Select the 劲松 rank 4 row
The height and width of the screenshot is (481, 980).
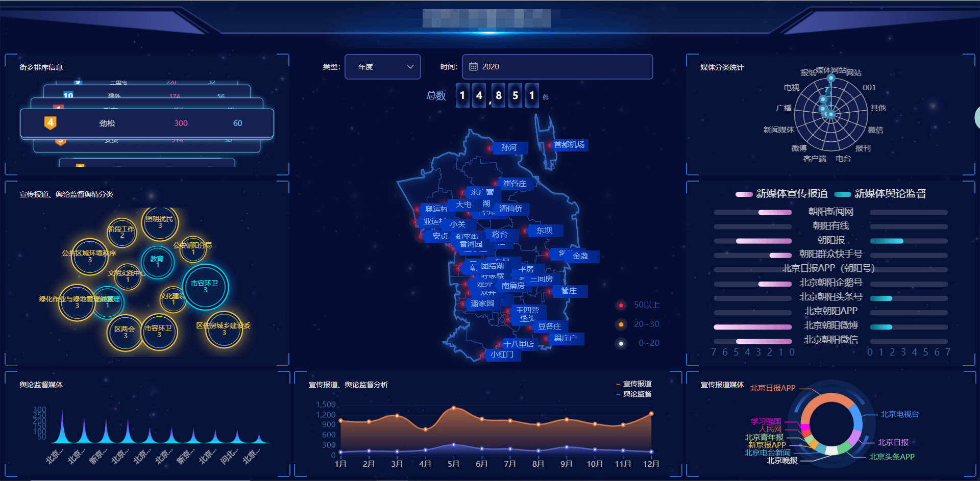(x=147, y=123)
